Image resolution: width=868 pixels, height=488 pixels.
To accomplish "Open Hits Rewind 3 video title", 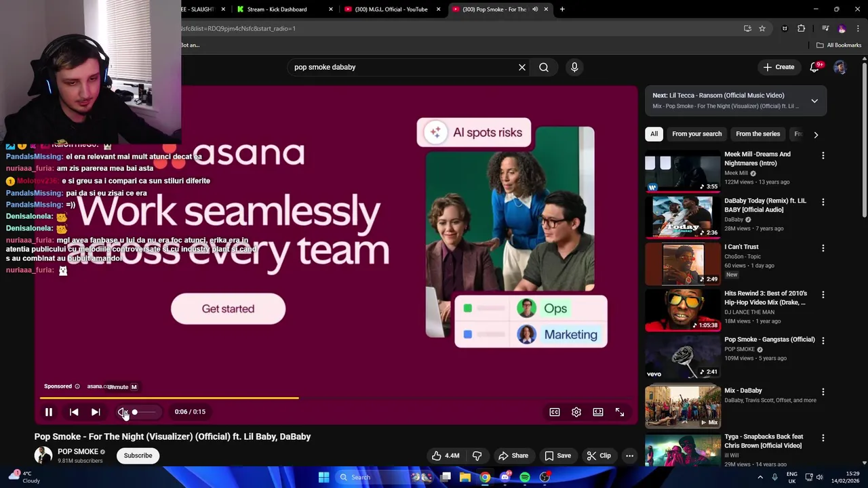I will (765, 298).
